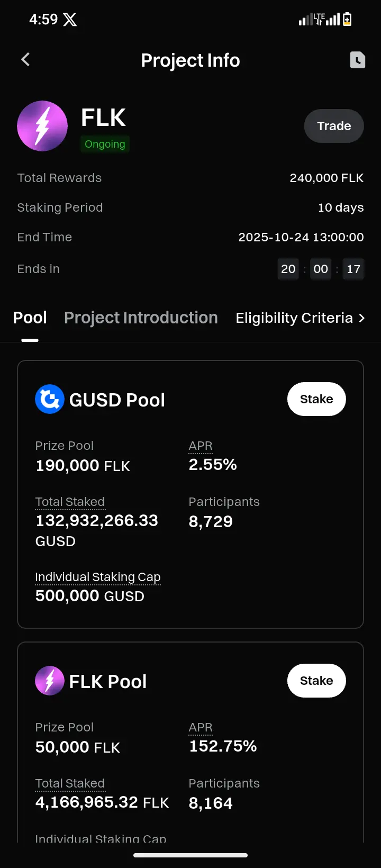381x868 pixels.
Task: Stake in the FLK Pool
Action: (x=316, y=681)
